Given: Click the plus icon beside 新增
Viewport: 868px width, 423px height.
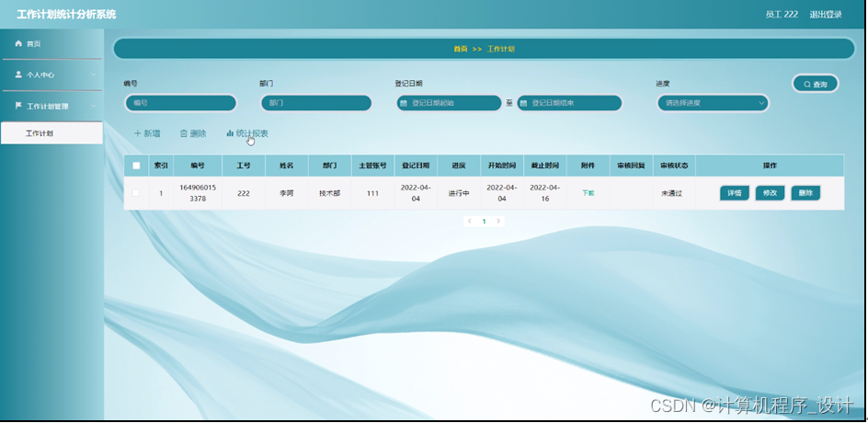Looking at the screenshot, I should [138, 133].
